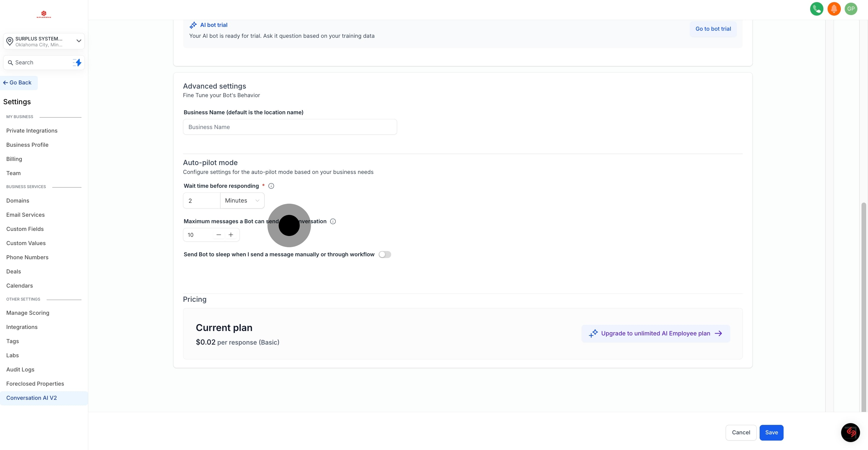The width and height of the screenshot is (868, 450).
Task: Open the AI bot trial sparkle icon
Action: click(x=193, y=25)
